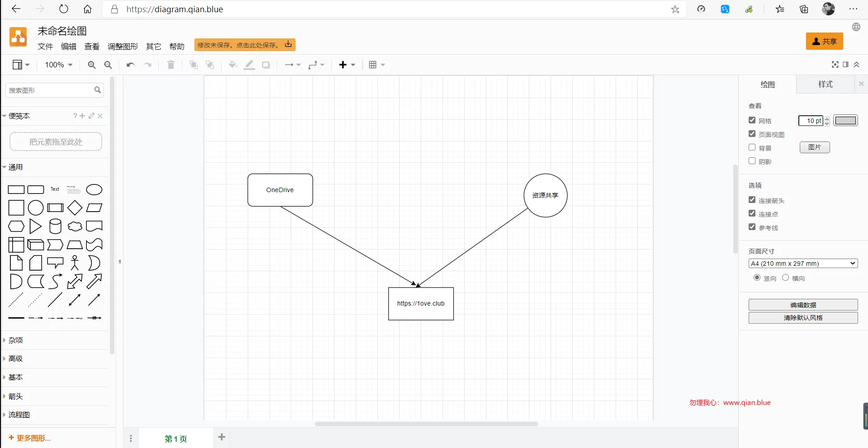
Task: Uncheck the 连接点 checkbox
Action: pos(752,213)
